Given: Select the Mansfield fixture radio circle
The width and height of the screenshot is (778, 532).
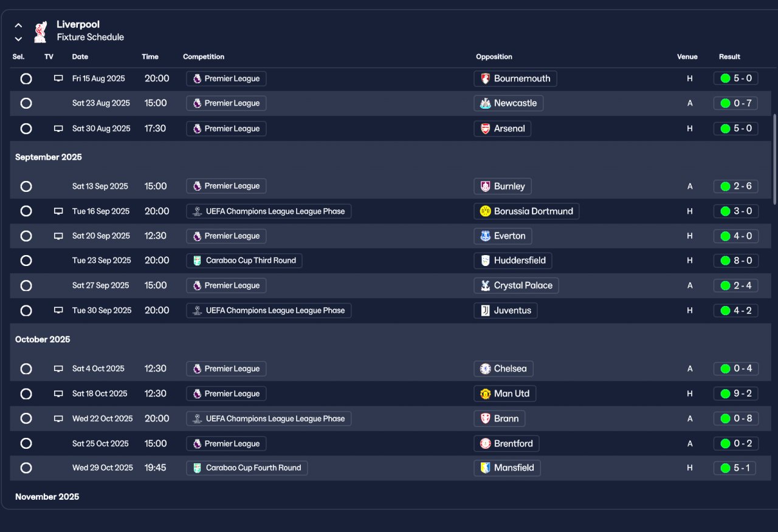Looking at the screenshot, I should point(26,468).
